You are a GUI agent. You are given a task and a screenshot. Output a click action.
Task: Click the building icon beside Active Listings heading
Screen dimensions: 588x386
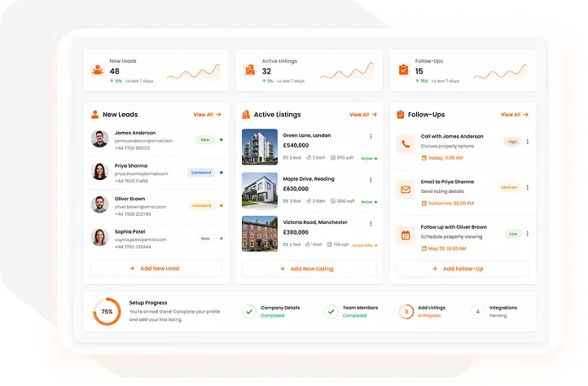tap(246, 114)
